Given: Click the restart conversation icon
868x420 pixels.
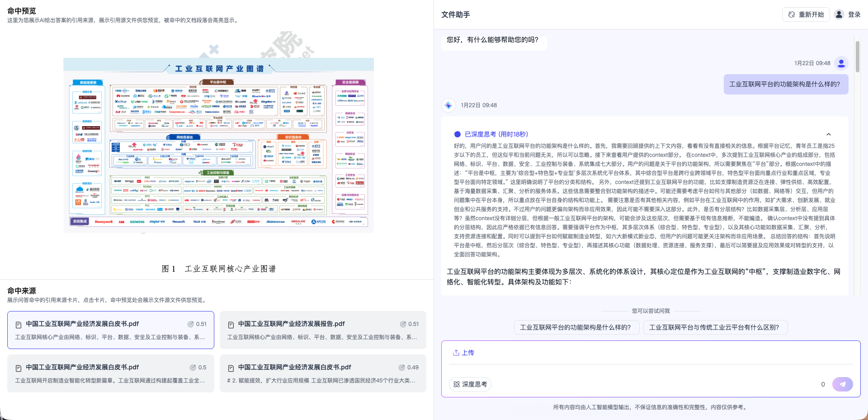Looking at the screenshot, I should coord(792,14).
